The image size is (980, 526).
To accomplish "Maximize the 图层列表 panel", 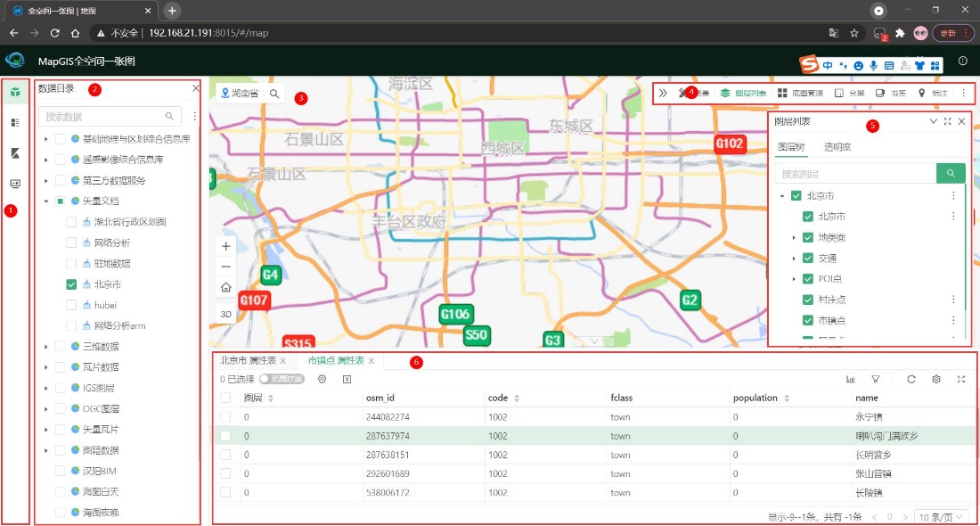I will click(948, 121).
